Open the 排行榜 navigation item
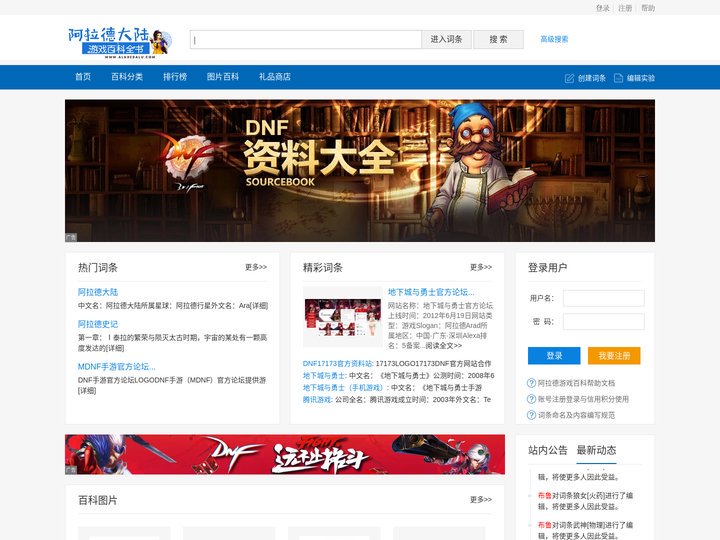Image resolution: width=720 pixels, height=540 pixels. click(x=175, y=77)
